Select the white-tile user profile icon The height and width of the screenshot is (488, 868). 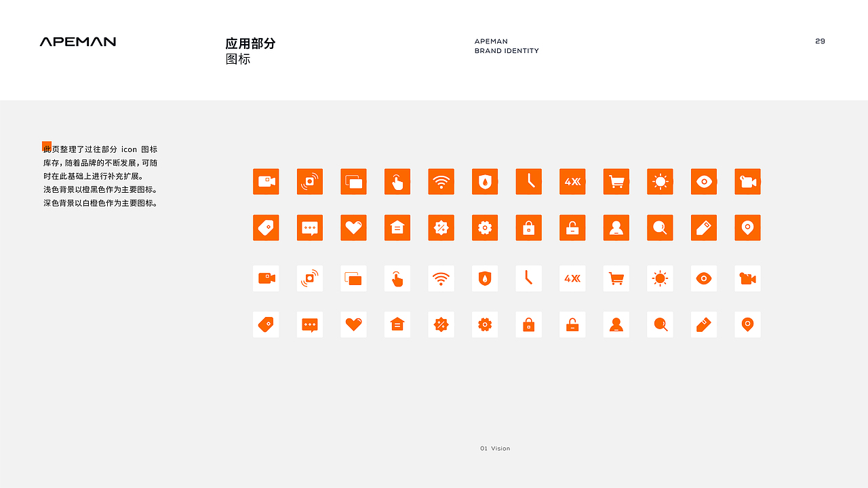pyautogui.click(x=616, y=324)
